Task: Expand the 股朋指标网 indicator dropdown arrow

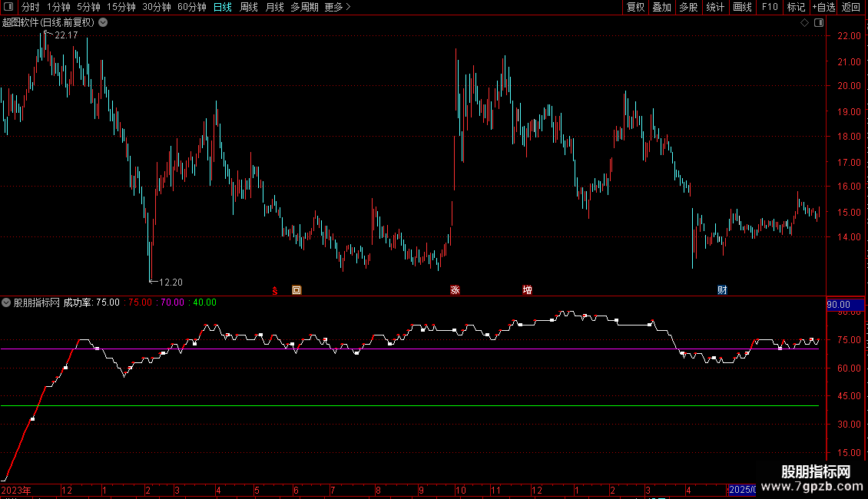Action: (x=6, y=302)
